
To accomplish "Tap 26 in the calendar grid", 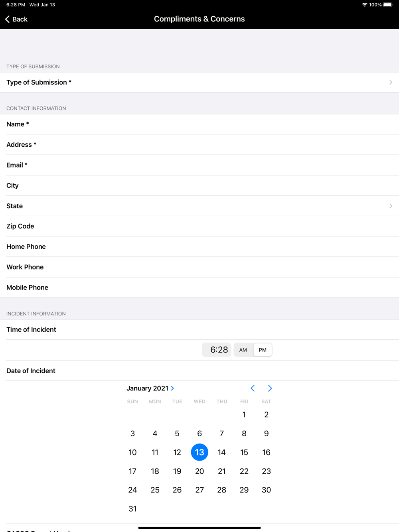I will click(177, 490).
